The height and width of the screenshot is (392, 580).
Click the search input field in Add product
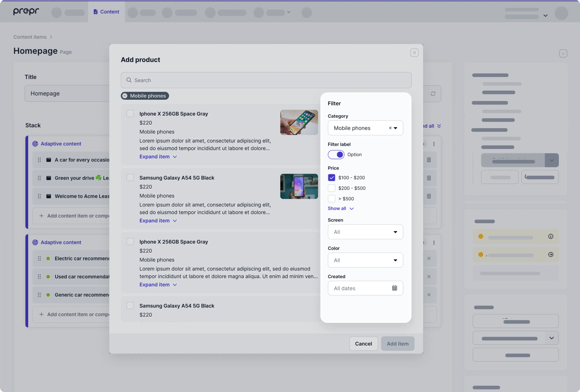pos(266,80)
